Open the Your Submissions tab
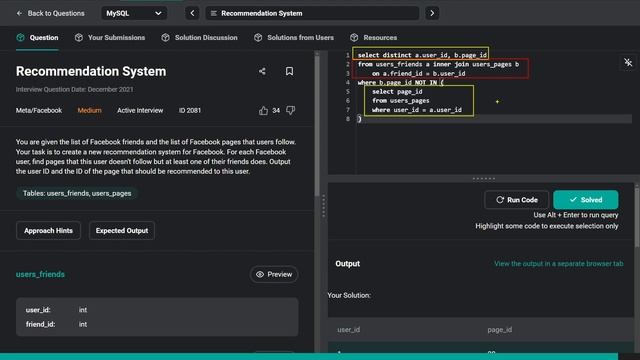The height and width of the screenshot is (360, 640). point(110,38)
